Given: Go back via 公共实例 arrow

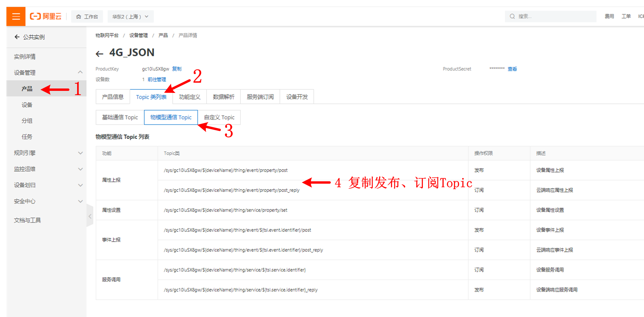Looking at the screenshot, I should 17,37.
